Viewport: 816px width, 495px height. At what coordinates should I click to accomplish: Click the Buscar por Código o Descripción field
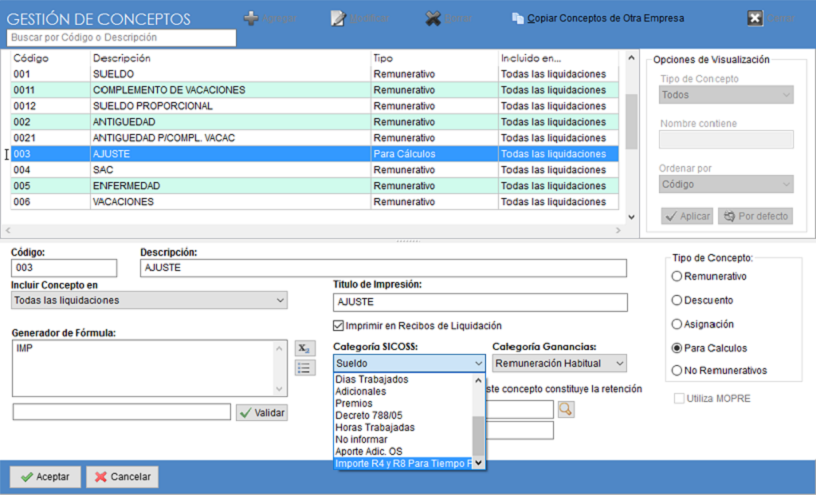click(x=121, y=38)
